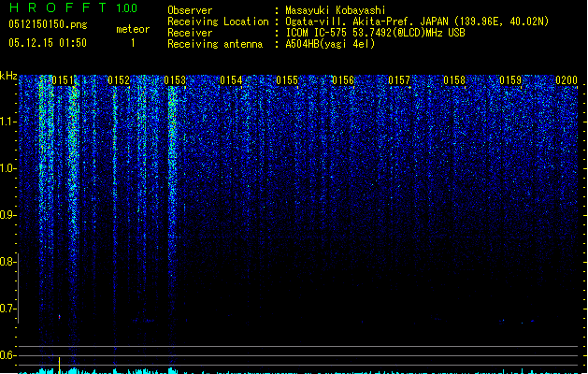Click the 0156 time marker

[343, 80]
